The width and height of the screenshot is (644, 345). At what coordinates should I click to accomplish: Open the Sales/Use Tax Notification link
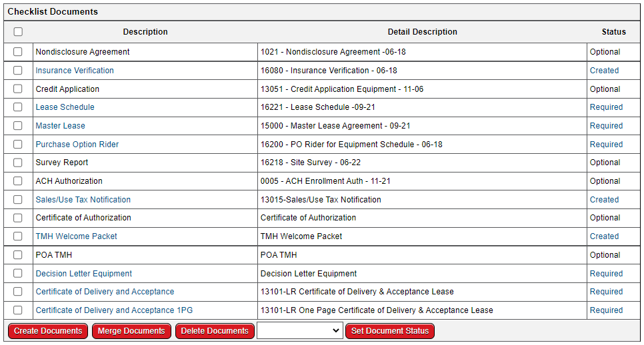coord(83,200)
